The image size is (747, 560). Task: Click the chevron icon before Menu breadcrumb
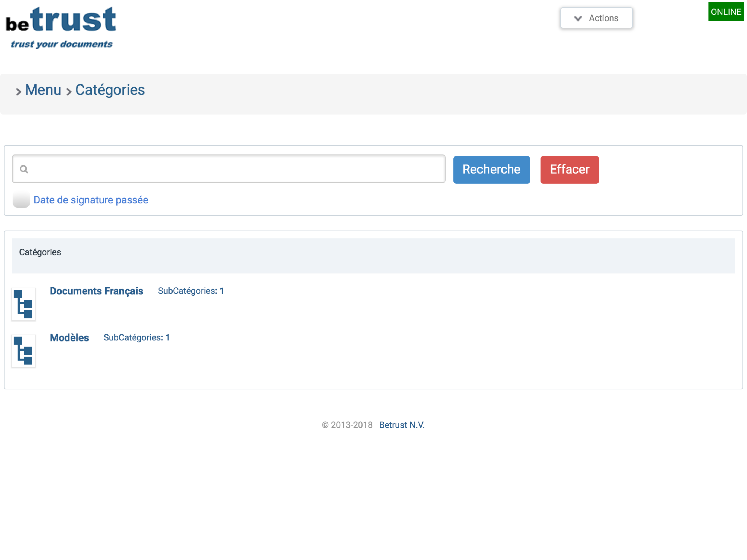(19, 92)
